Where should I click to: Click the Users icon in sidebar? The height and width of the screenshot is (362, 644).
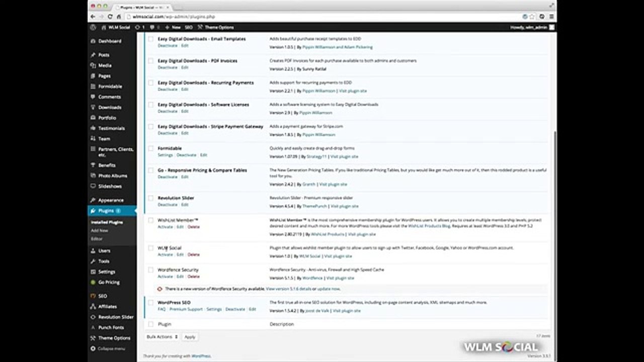pos(93,250)
